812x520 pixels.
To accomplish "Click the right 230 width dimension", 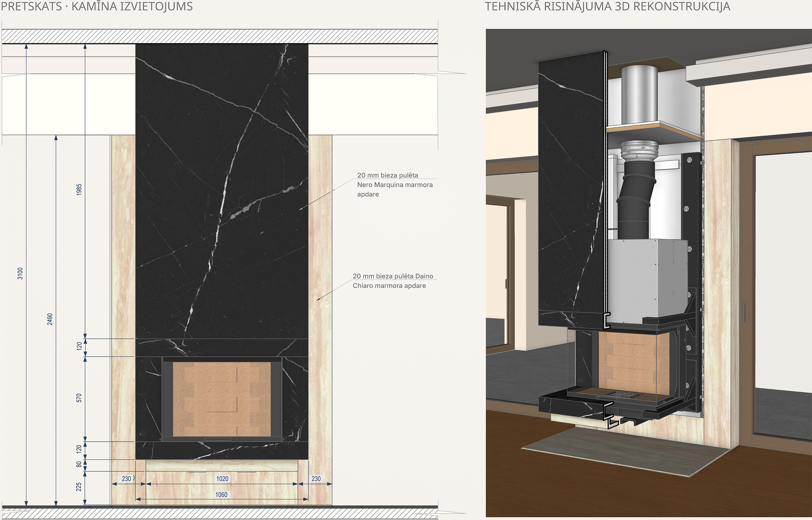I will 316,479.
